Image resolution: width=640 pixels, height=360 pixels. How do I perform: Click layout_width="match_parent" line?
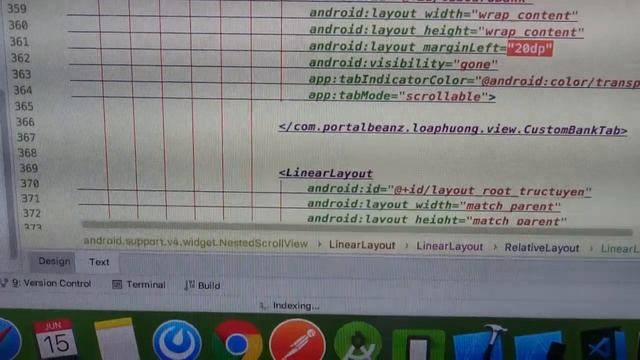(434, 205)
